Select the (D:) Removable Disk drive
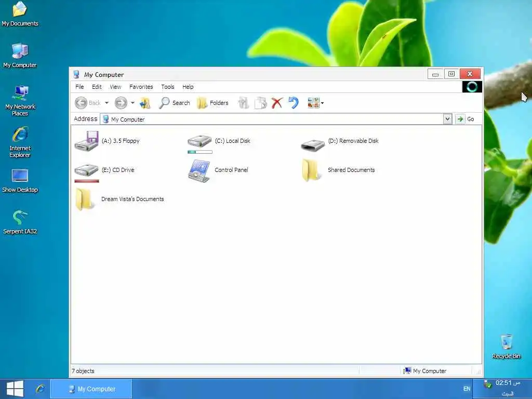The image size is (532, 399). click(x=340, y=143)
